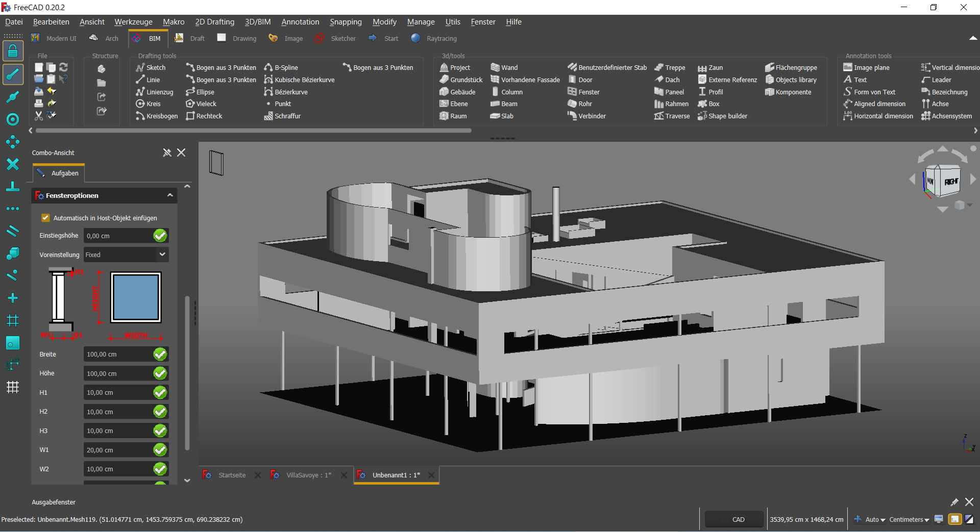Close the Combo-Ansicht panel
Image resolution: width=980 pixels, height=532 pixels.
pyautogui.click(x=181, y=153)
